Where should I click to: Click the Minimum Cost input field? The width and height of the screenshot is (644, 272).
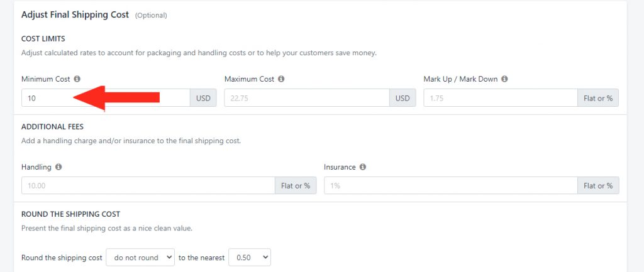106,98
